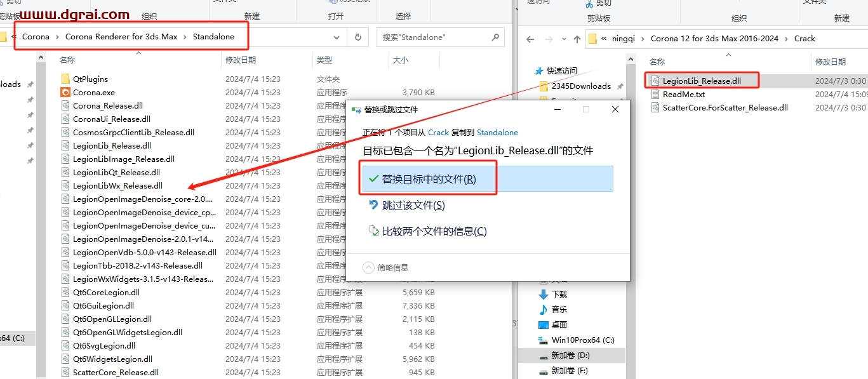Select LegionLibQt_Release.dll file icon
The image size is (868, 379).
65,173
